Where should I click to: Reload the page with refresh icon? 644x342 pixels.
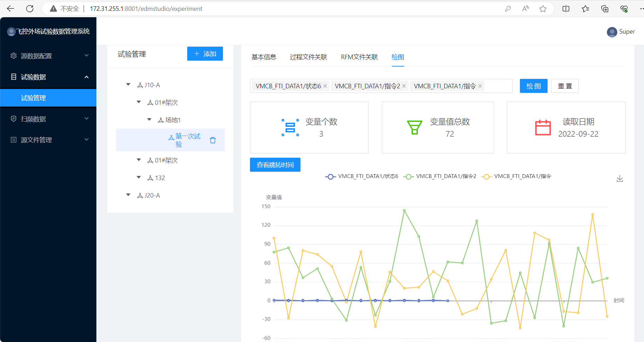pyautogui.click(x=30, y=9)
